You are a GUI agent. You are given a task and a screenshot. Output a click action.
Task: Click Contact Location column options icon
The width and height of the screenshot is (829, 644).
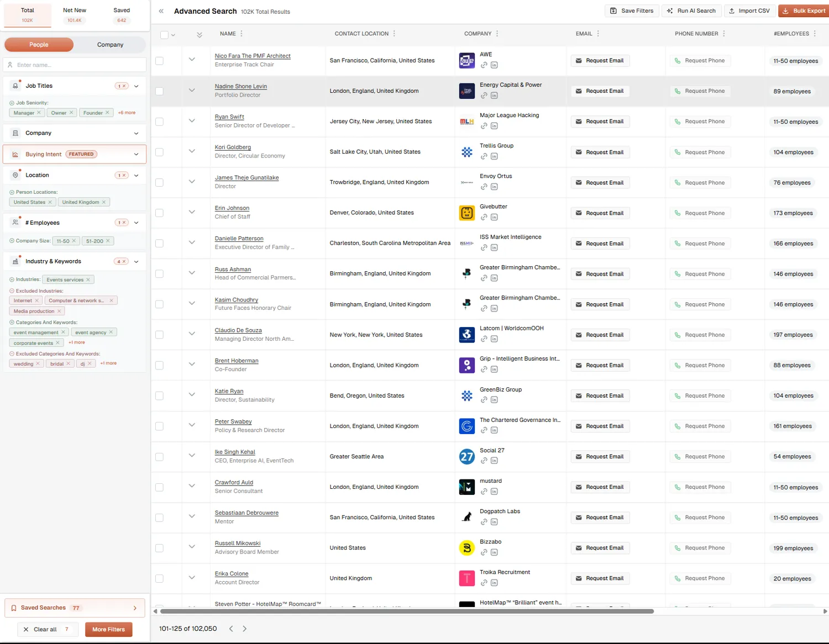coord(394,34)
